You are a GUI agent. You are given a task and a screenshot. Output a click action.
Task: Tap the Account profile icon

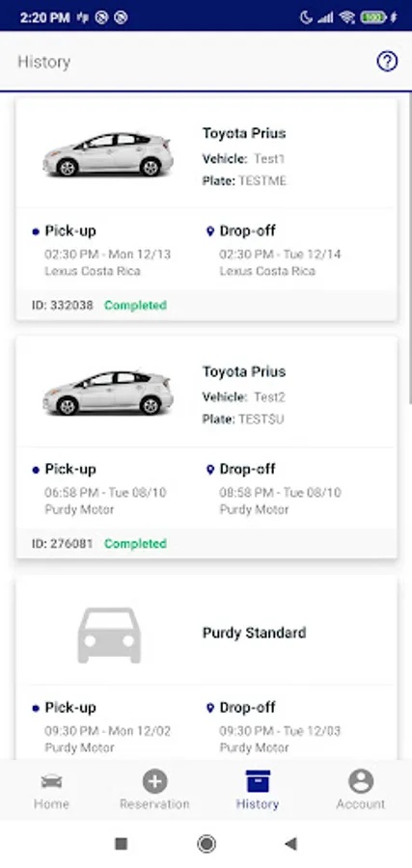[361, 781]
